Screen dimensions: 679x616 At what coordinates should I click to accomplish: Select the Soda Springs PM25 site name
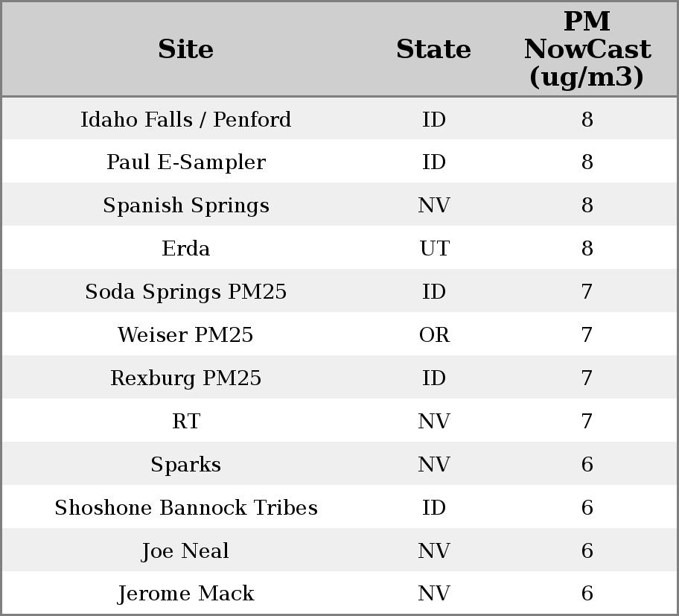(186, 292)
